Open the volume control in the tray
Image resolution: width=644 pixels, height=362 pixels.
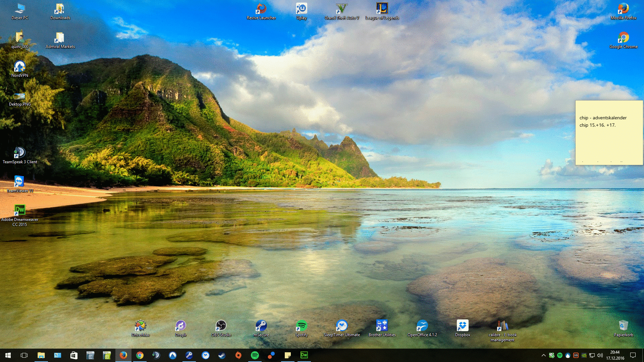[600, 355]
